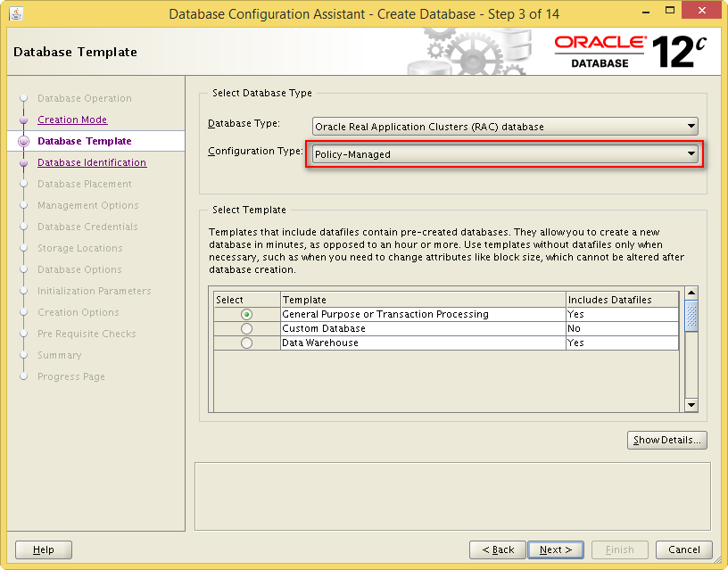Click the template list scrollbar thumb

pyautogui.click(x=691, y=316)
